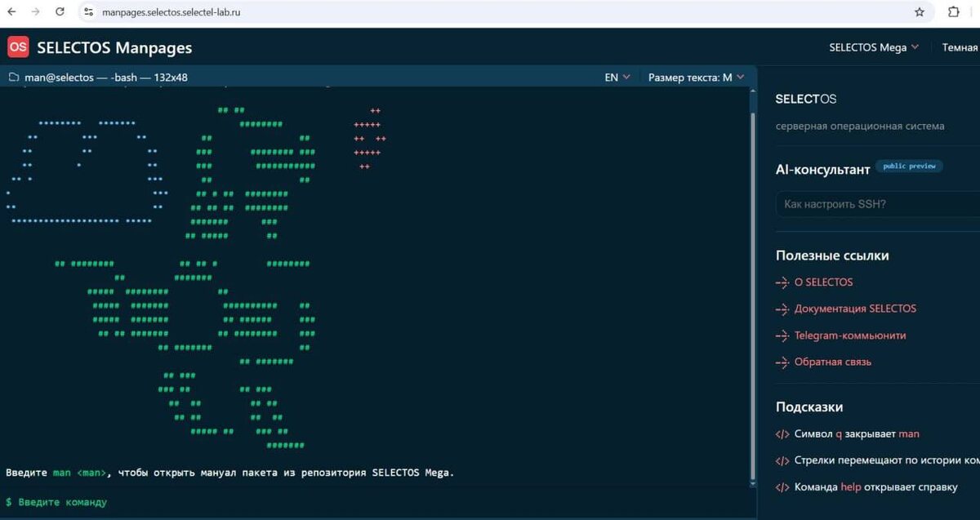Reload the page with the refresh icon
980x520 pixels.
(60, 12)
